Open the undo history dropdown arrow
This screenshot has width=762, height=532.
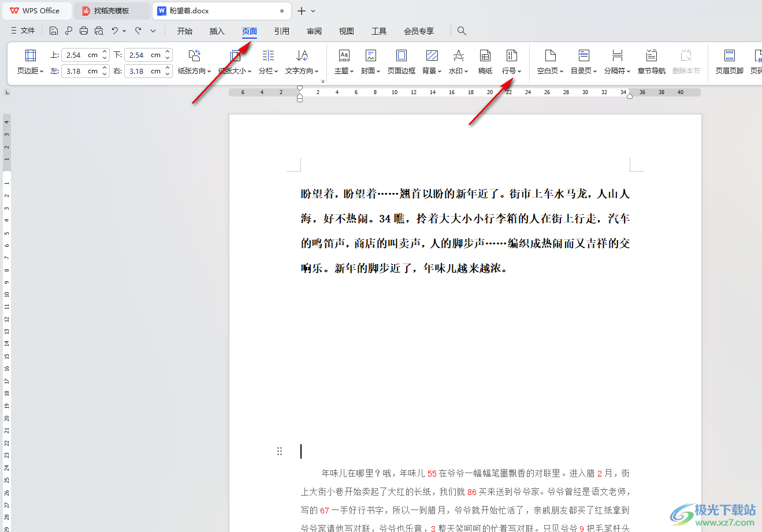point(124,31)
